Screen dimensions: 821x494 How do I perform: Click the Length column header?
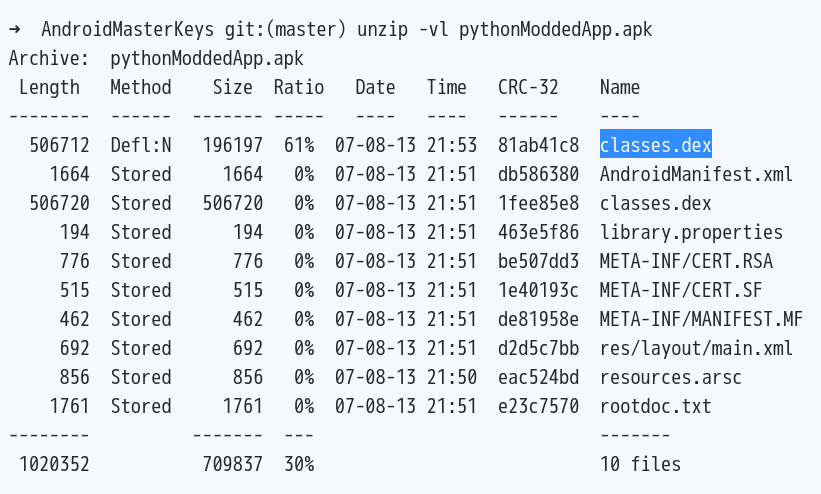pos(49,87)
